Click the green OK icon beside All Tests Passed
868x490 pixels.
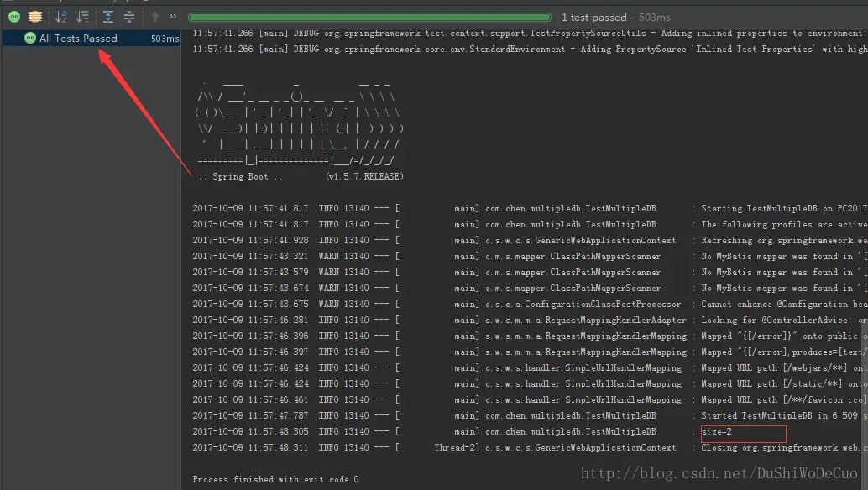(30, 38)
